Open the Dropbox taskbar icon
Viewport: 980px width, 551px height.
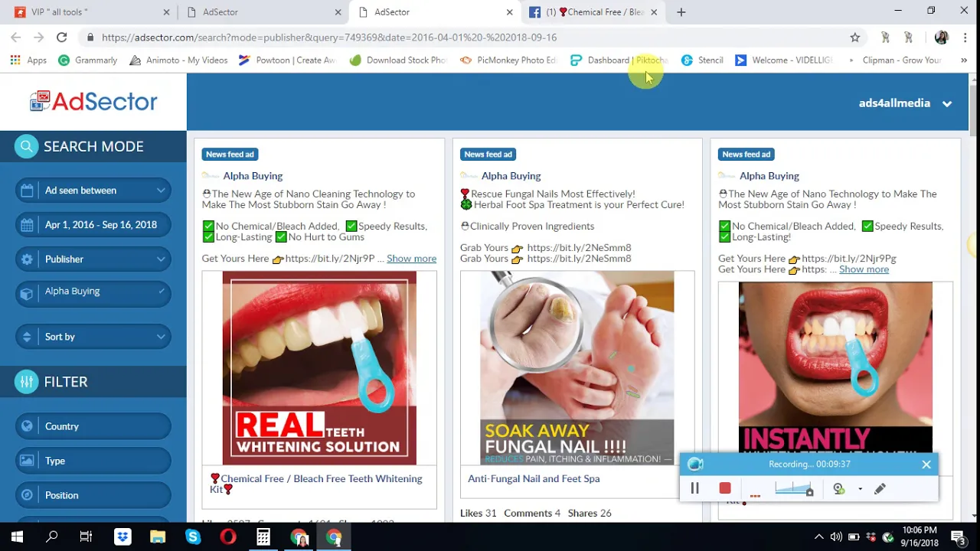click(x=122, y=537)
